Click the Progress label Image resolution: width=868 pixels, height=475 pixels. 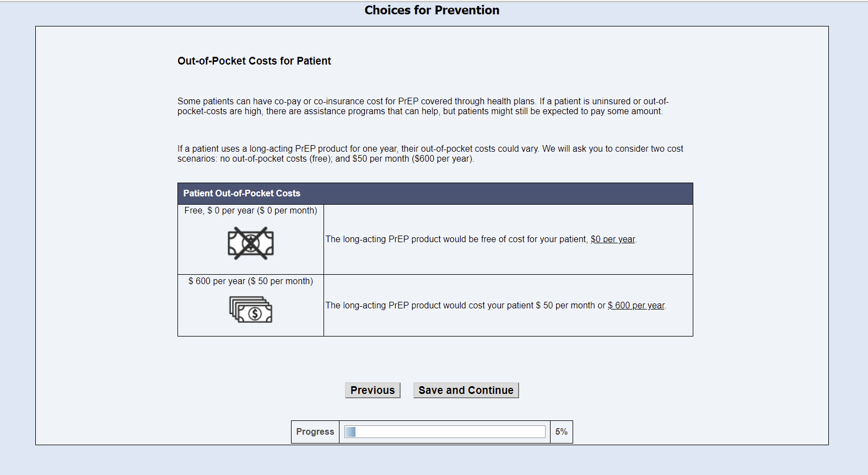coord(315,432)
